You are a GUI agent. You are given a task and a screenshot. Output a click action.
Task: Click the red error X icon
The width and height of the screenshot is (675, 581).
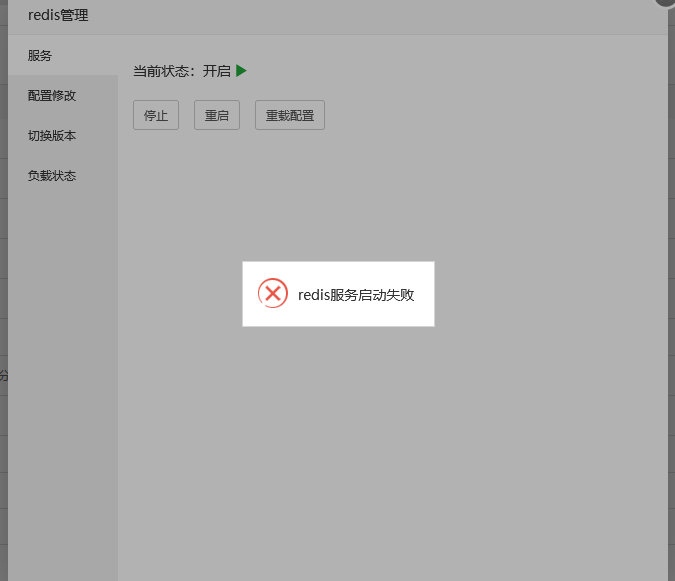click(273, 294)
